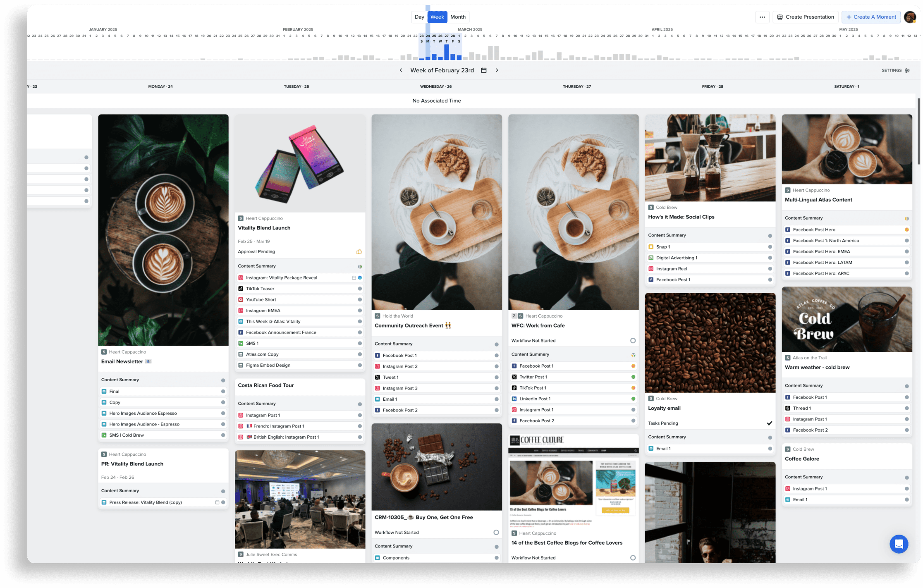Click the TikTok Teaser platform icon
The height and width of the screenshot is (588, 923).
[x=241, y=289]
